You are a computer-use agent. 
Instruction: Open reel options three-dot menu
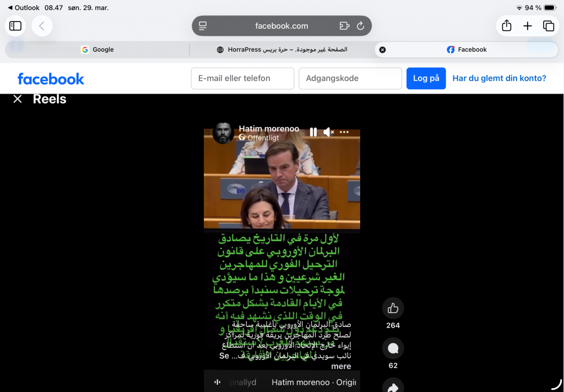[344, 132]
